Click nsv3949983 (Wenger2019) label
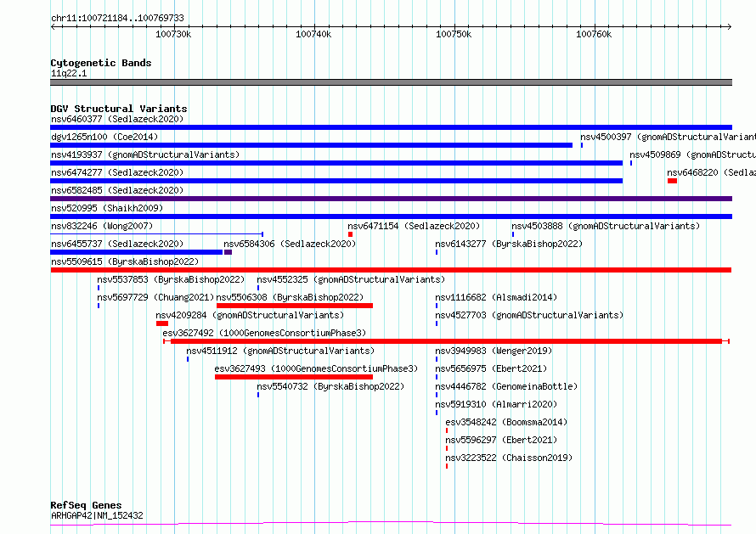756x534 pixels. 494,351
